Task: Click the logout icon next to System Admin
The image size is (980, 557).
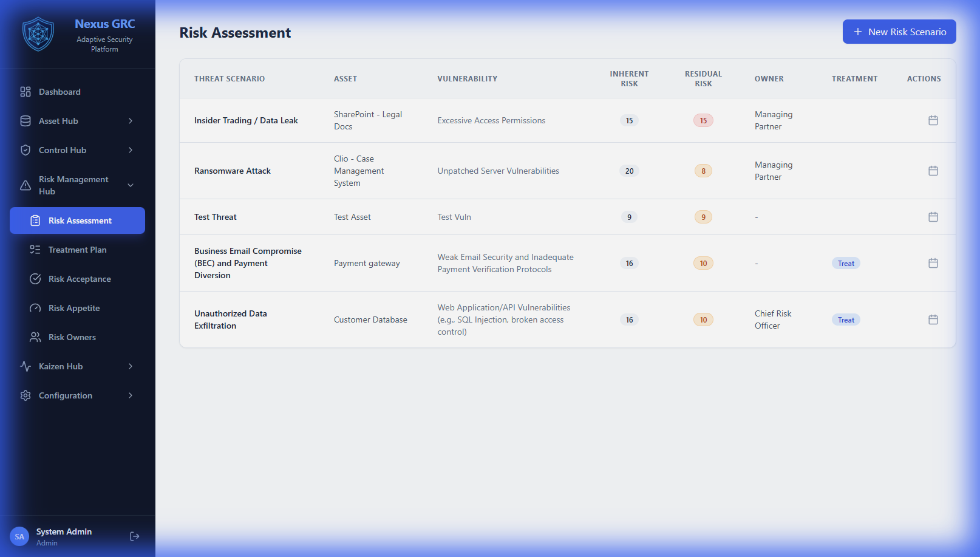Action: click(x=134, y=536)
